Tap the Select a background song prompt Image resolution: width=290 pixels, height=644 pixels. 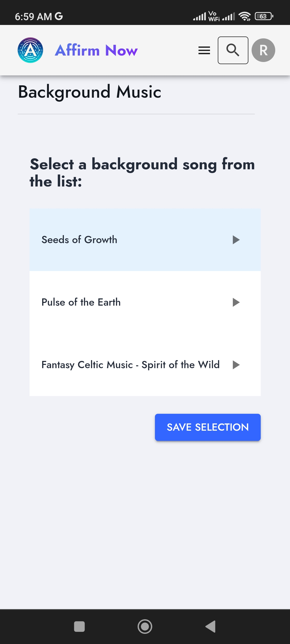tap(142, 173)
